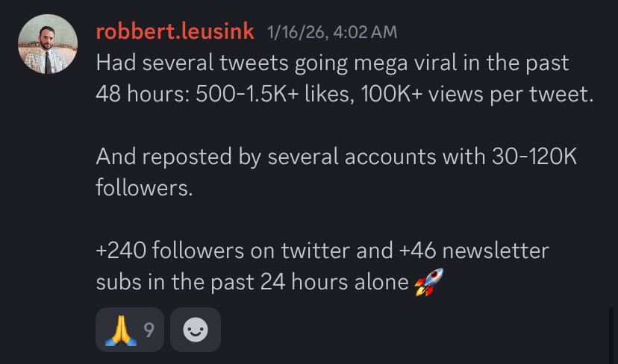
Task: Toggle the praying hands reaction
Action: (x=120, y=329)
